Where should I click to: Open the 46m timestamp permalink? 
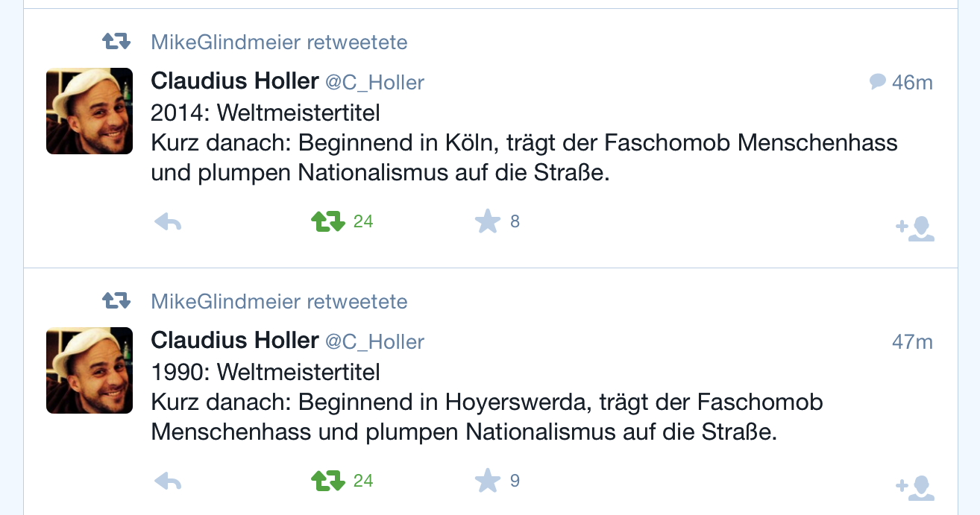[912, 82]
